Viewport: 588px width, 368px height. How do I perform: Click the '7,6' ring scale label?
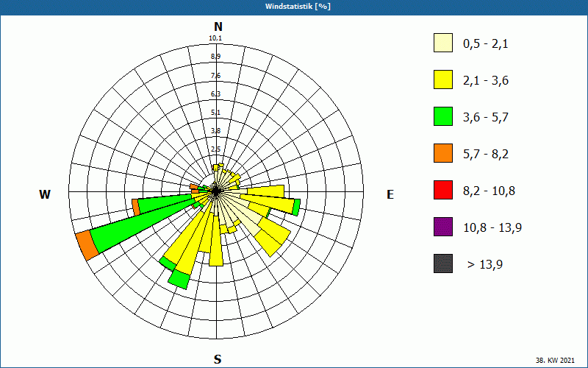(x=215, y=76)
